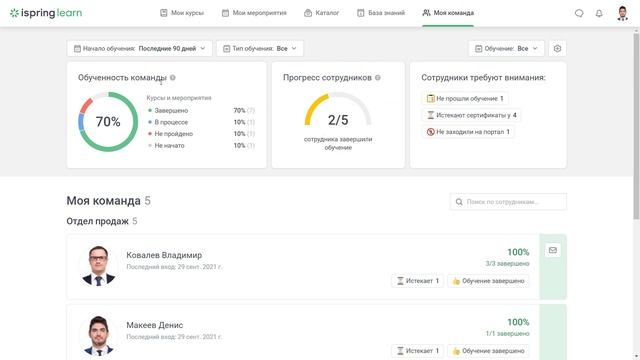Open the iSpring Learn logo home link
640x360 pixels.
coord(46,13)
